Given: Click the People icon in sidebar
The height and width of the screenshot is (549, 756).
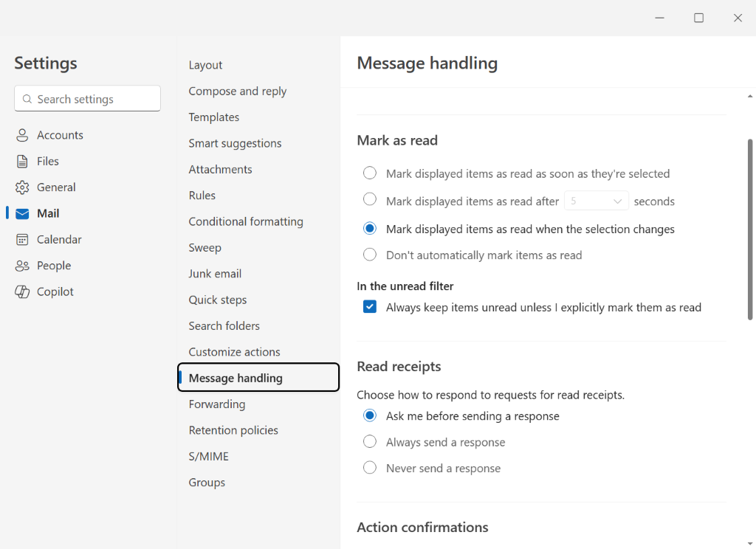Looking at the screenshot, I should tap(22, 266).
